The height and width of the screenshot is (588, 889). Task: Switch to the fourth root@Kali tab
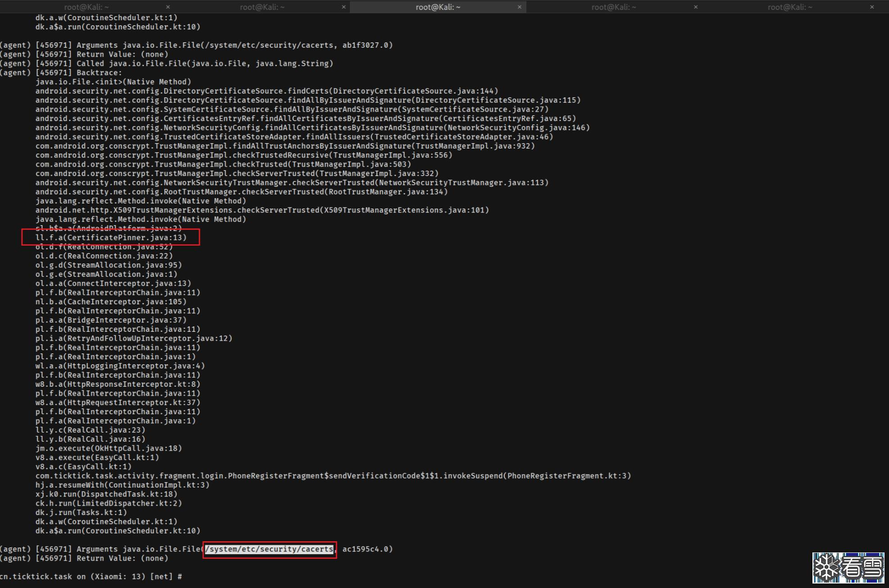(x=614, y=7)
